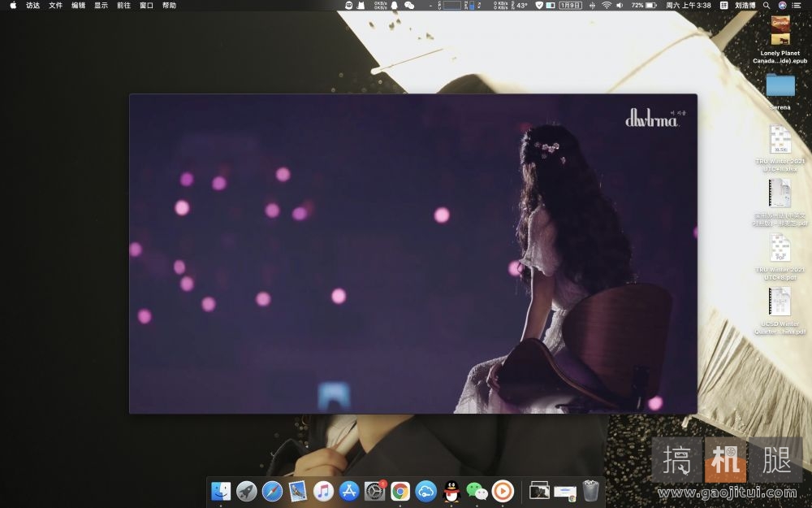Click the 刘浩博 user name in menu bar
812x508 pixels.
click(x=745, y=5)
